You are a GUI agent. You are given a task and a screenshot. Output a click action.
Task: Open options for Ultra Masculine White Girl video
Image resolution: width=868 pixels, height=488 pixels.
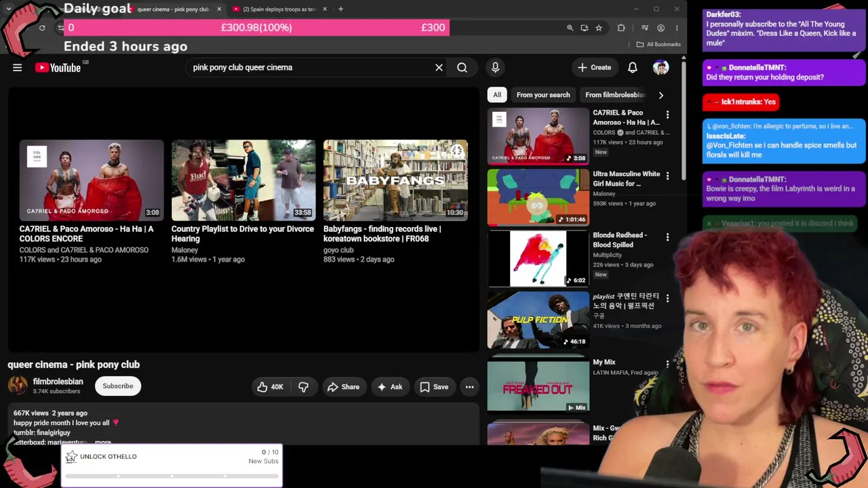(667, 176)
